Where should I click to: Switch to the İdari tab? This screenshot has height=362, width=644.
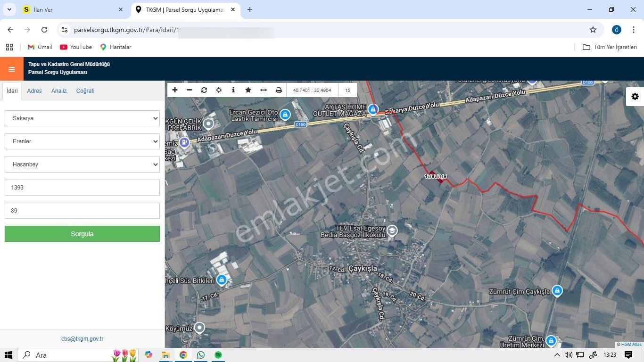click(12, 90)
